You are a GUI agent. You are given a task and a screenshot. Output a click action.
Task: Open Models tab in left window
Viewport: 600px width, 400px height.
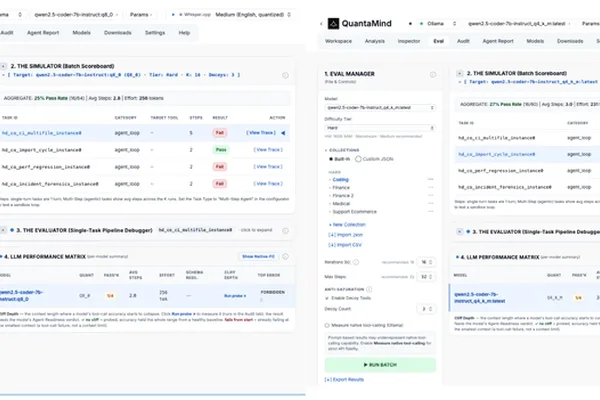[82, 33]
